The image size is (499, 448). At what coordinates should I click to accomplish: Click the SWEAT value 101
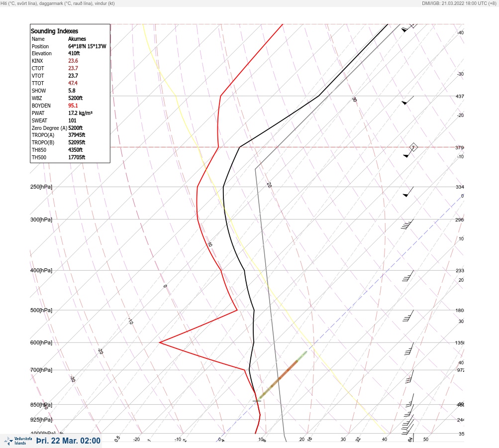click(72, 120)
